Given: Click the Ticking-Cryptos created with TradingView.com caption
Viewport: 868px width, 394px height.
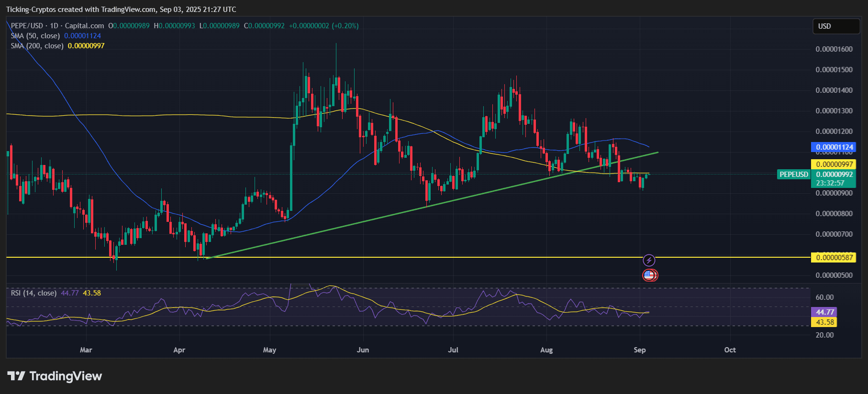Looking at the screenshot, I should click(x=121, y=10).
